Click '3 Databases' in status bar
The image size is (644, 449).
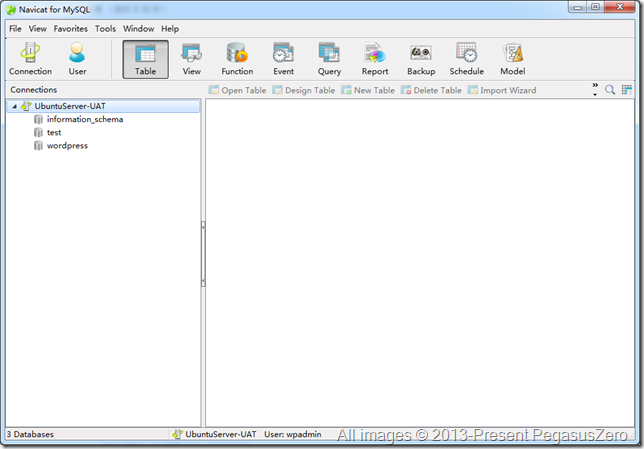pyautogui.click(x=30, y=434)
